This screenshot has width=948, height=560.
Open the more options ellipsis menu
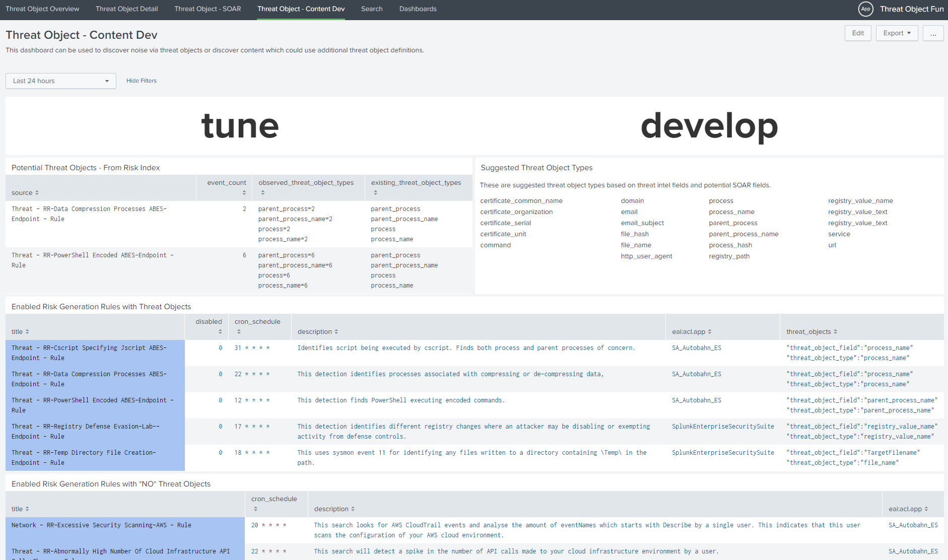(x=933, y=33)
